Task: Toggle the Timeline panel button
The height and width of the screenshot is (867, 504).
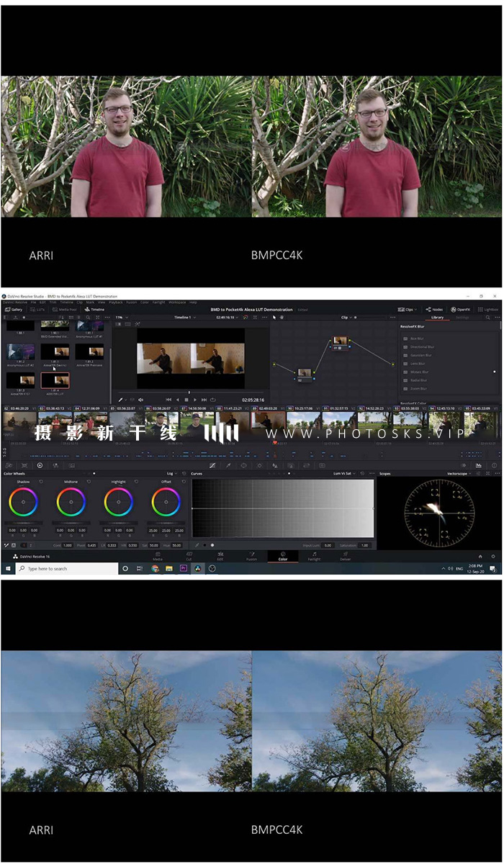Action: (94, 310)
